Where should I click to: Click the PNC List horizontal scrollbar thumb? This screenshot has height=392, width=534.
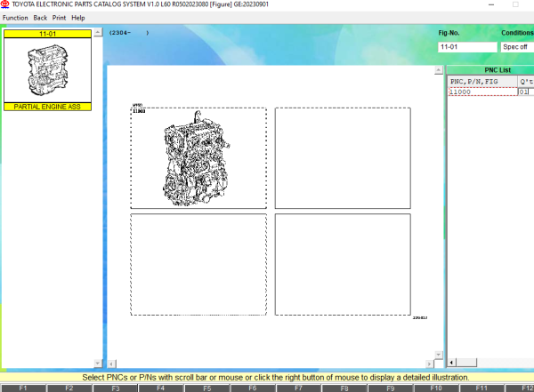pos(466,363)
